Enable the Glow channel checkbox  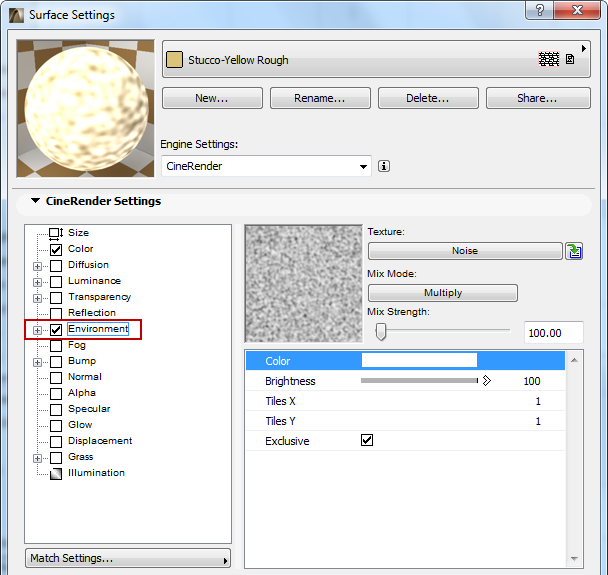(x=56, y=426)
